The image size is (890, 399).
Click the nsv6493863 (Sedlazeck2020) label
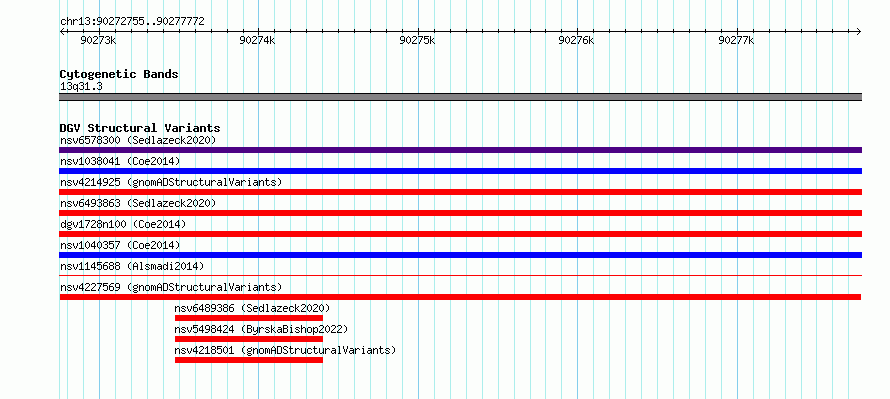point(138,203)
